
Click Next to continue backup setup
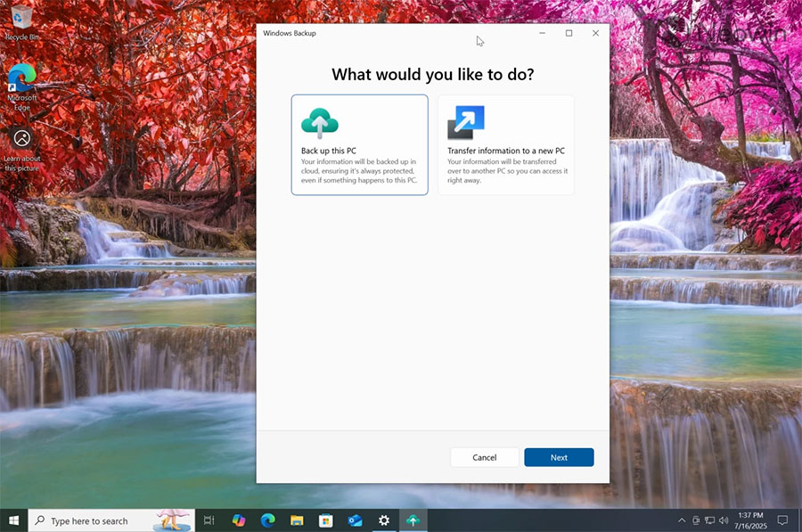[559, 457]
